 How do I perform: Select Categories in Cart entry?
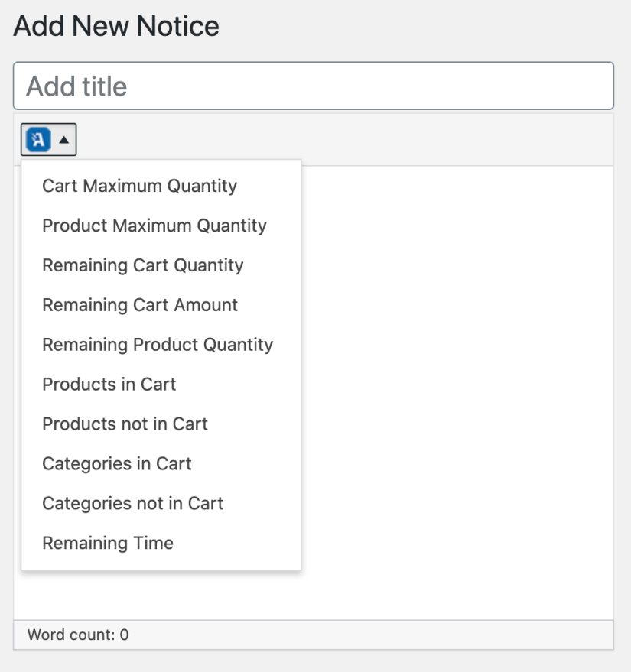[x=116, y=464]
